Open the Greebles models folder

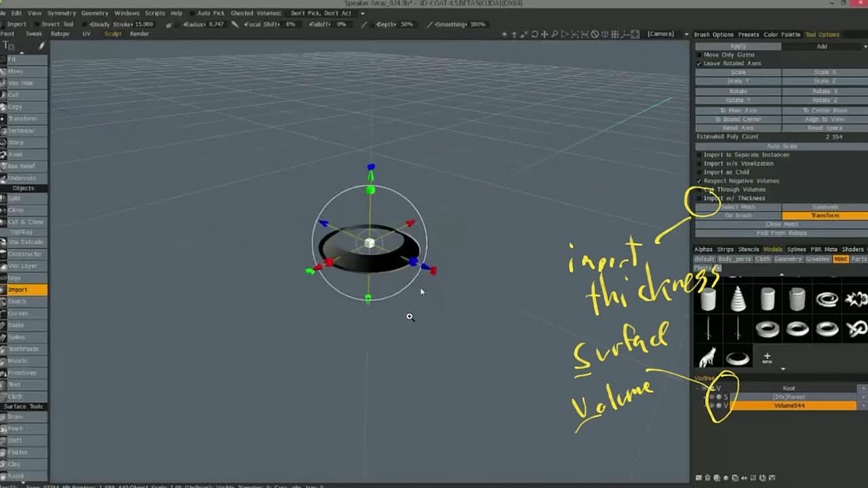(817, 259)
